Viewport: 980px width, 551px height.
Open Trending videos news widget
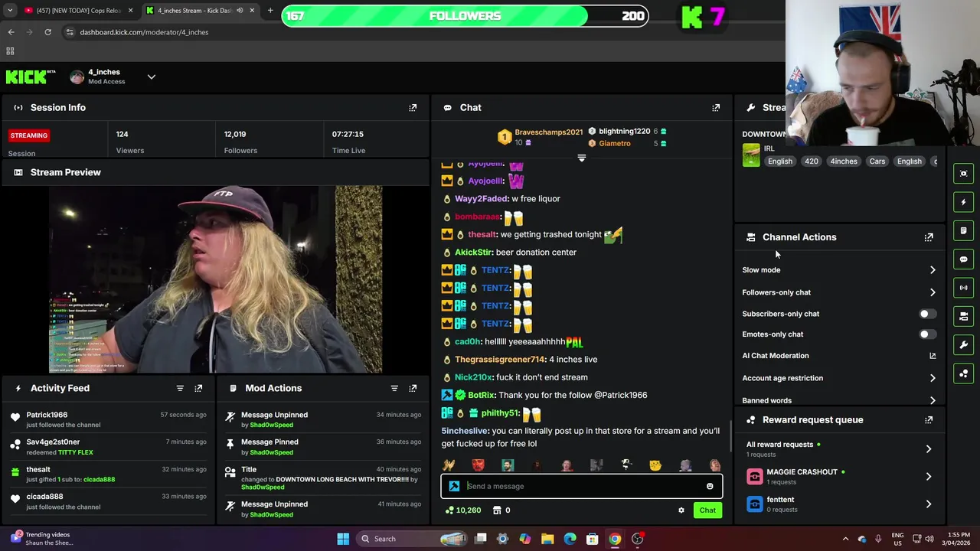(x=42, y=539)
